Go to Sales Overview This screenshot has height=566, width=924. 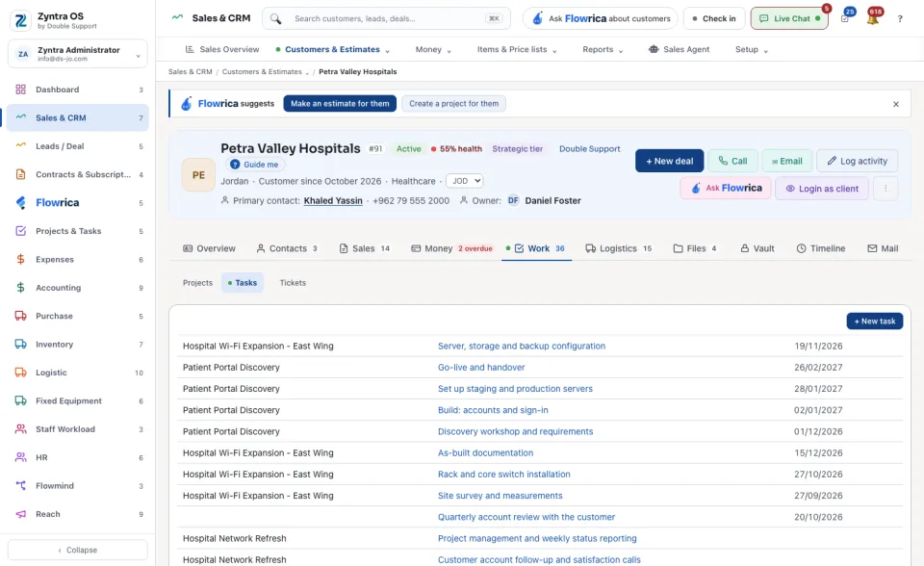[222, 49]
